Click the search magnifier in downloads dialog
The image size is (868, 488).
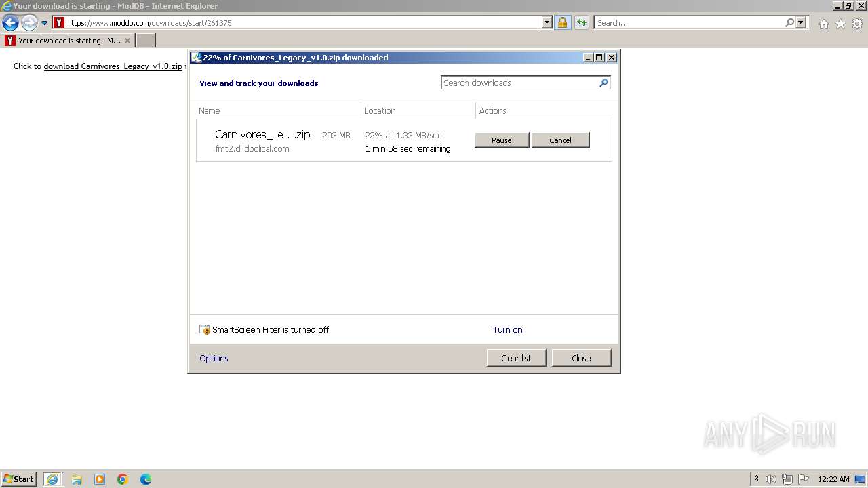tap(604, 83)
